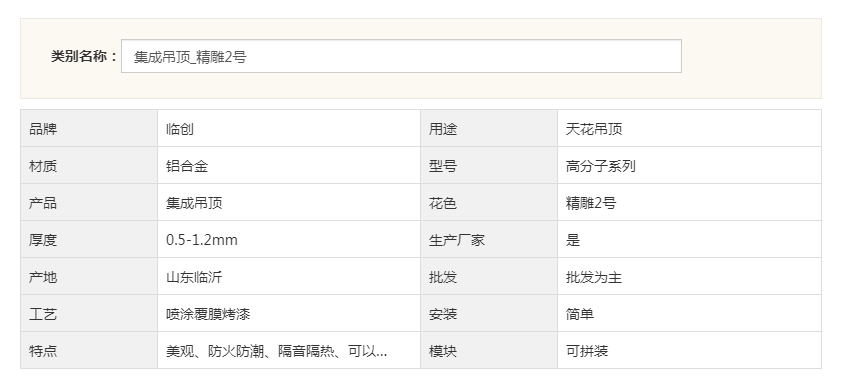
Task: Select the 集成吊顶 product value cell
Action: (289, 203)
